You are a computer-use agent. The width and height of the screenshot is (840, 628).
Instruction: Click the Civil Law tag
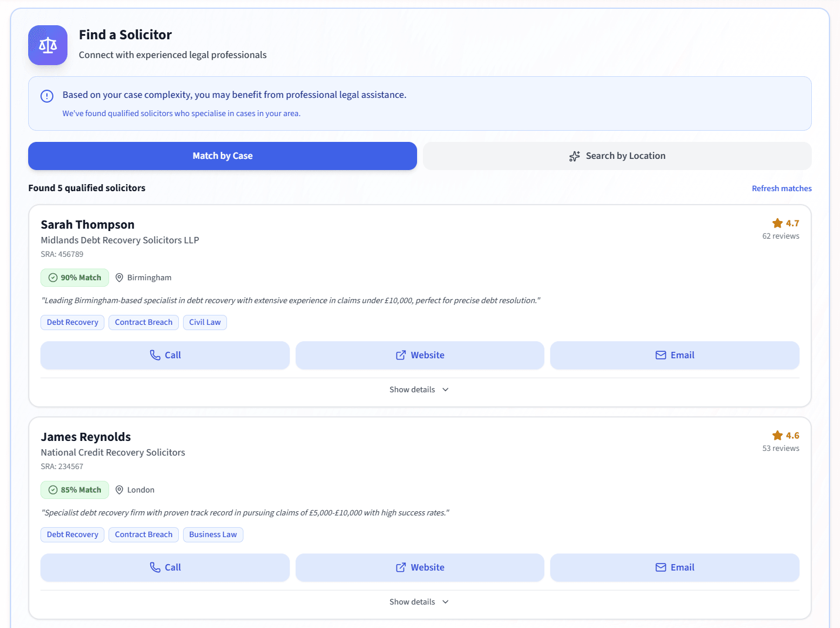tap(205, 323)
